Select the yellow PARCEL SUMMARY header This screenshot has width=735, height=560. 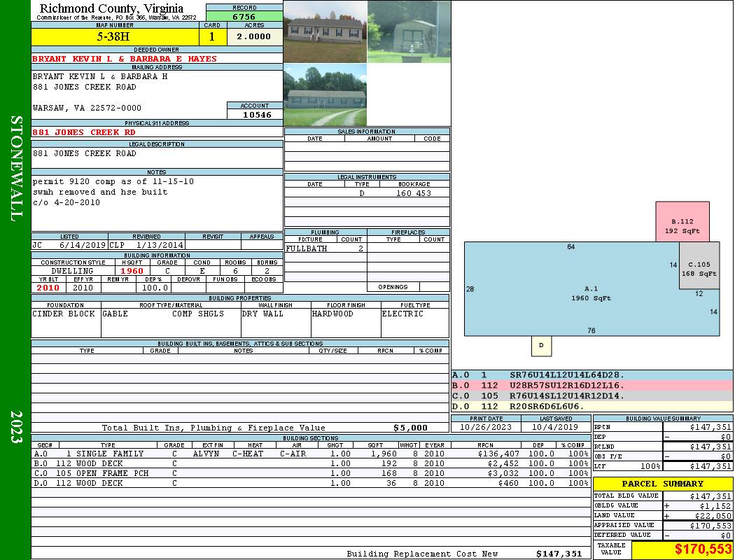(662, 484)
